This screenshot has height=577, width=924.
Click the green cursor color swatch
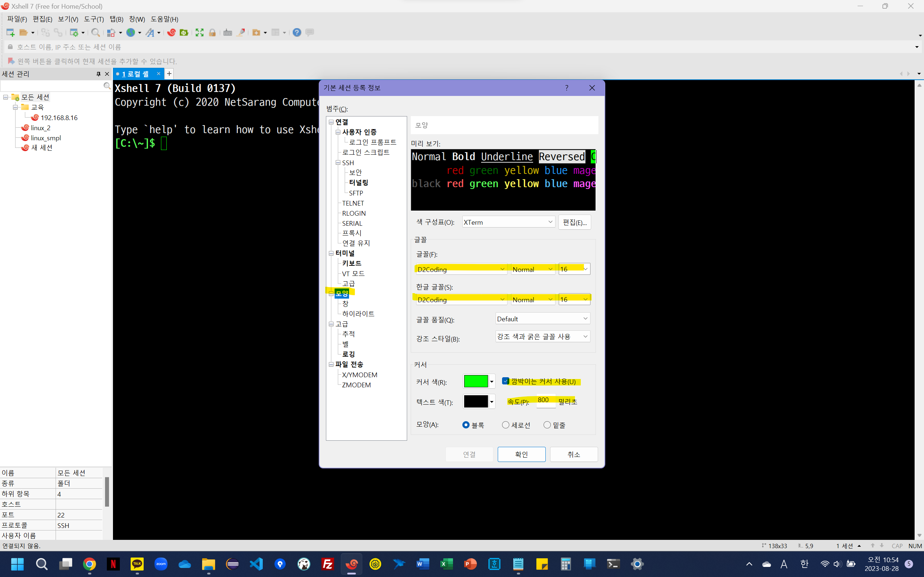(x=476, y=381)
